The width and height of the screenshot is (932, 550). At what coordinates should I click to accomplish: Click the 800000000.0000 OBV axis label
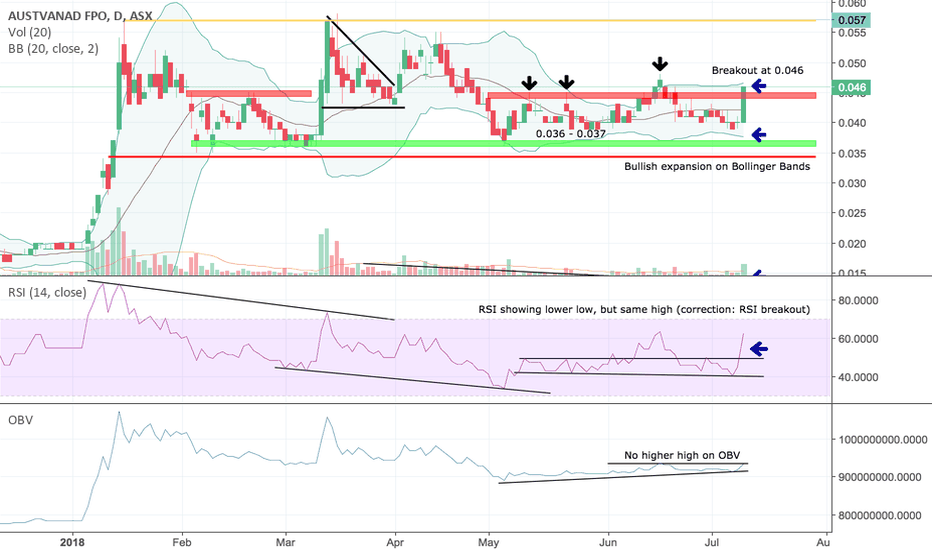click(x=882, y=516)
